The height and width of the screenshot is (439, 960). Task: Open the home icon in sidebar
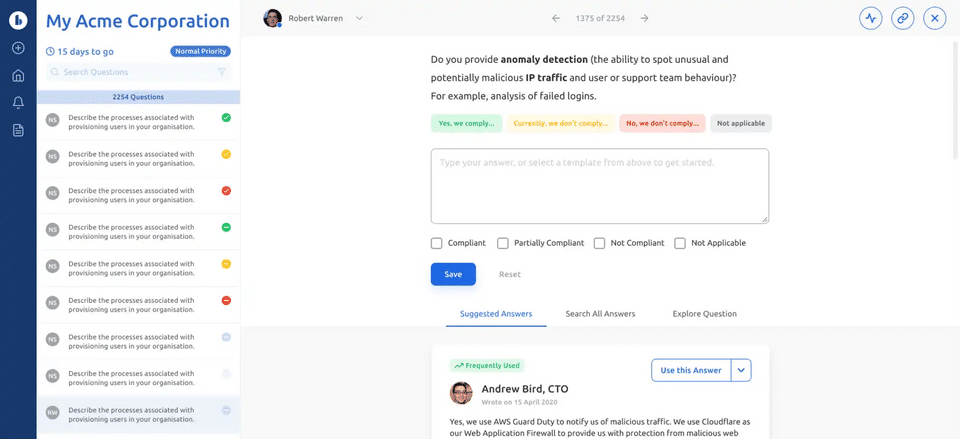click(x=18, y=76)
